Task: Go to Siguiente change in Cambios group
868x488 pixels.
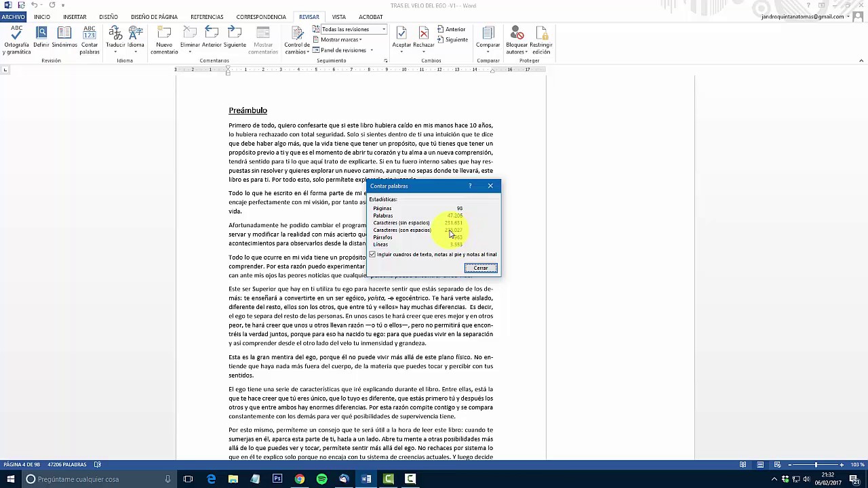Action: pos(452,39)
